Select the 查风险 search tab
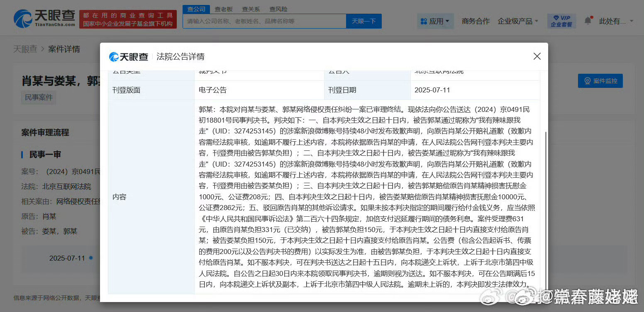Viewport: 644px width, 312px height. coord(278,9)
